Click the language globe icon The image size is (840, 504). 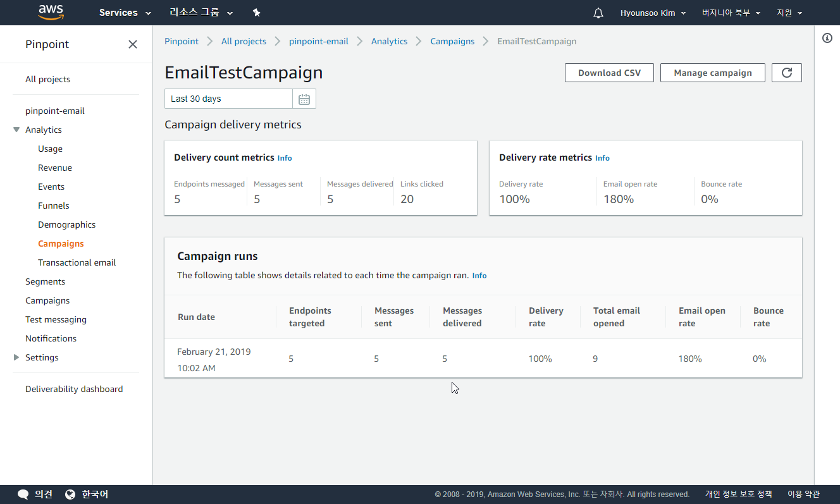pos(70,495)
